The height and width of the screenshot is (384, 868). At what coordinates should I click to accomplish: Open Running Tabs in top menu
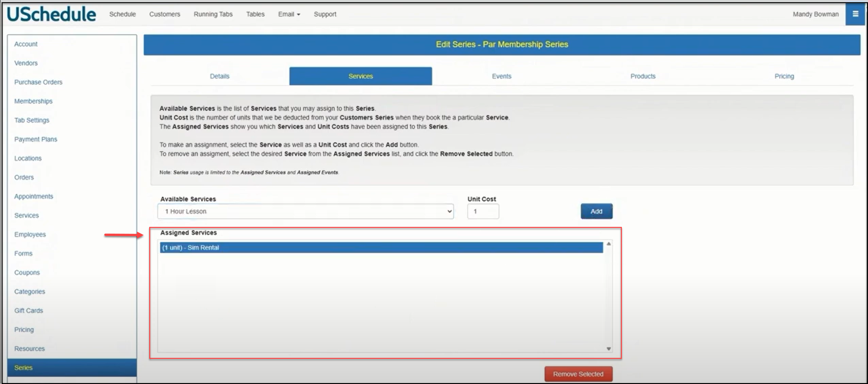[x=213, y=14]
